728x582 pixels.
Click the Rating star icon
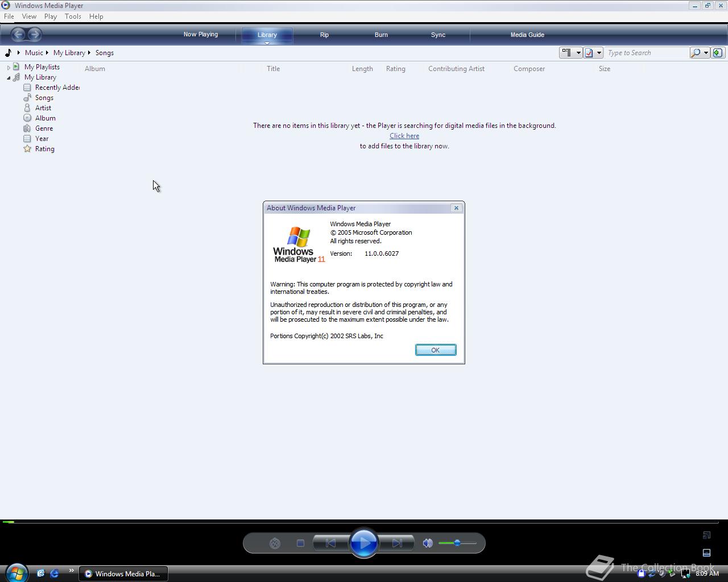coord(27,149)
